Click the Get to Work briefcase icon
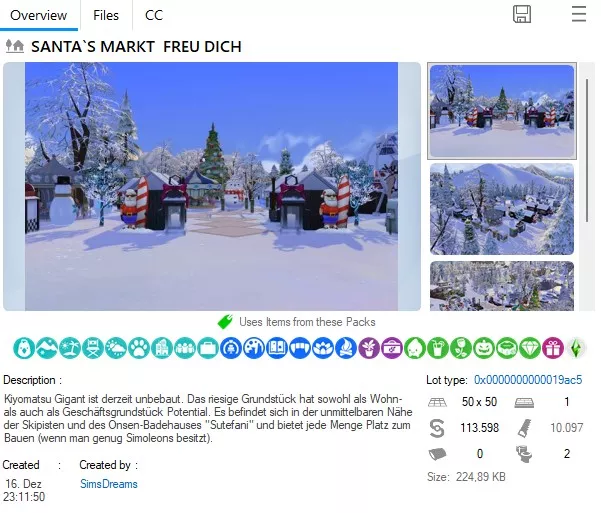 (x=208, y=348)
